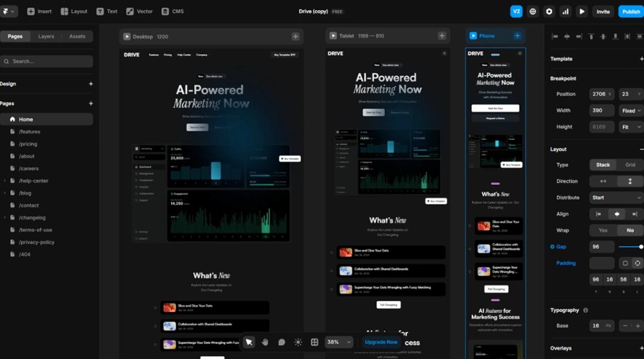Screen dimensions: 644x359
Task: Open the Layout tool menu
Action: pos(74,11)
